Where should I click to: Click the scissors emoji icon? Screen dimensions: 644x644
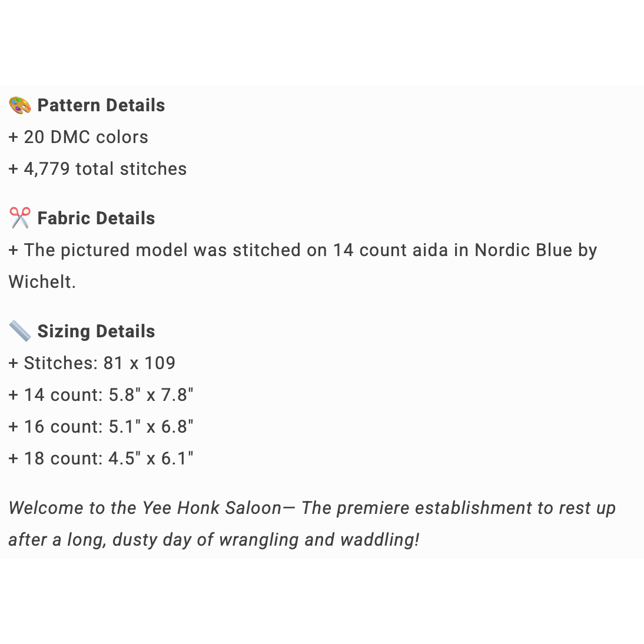coord(20,218)
